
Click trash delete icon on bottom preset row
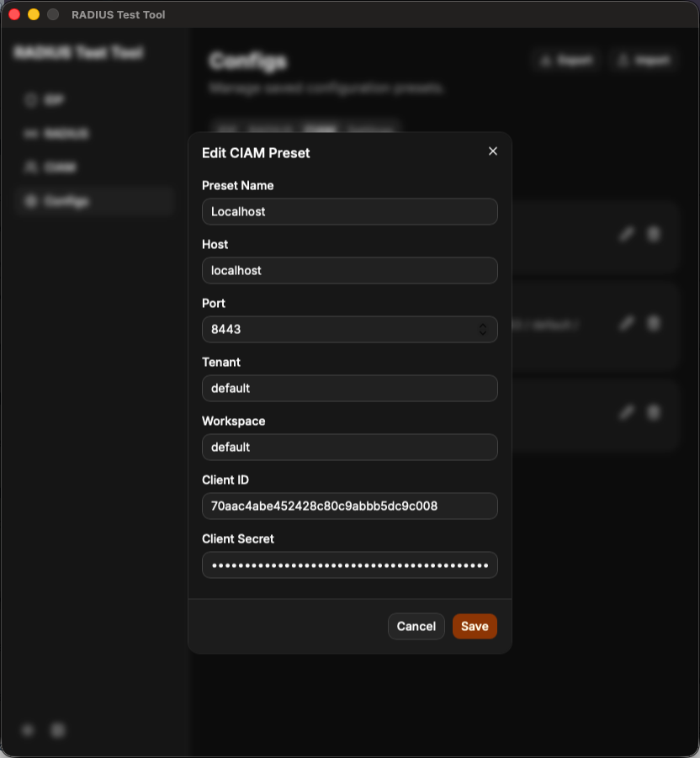click(x=654, y=412)
